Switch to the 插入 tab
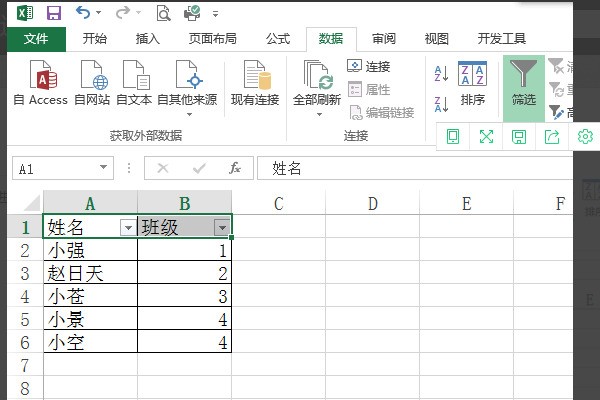 click(148, 39)
